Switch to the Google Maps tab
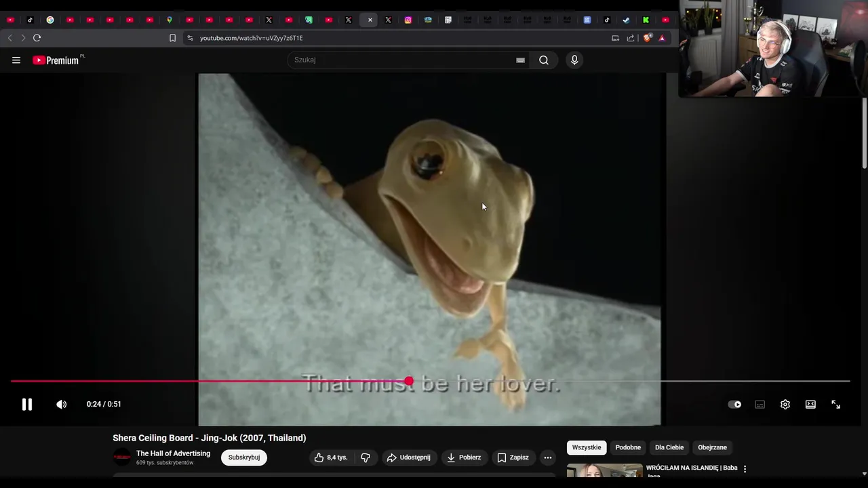 click(x=170, y=20)
